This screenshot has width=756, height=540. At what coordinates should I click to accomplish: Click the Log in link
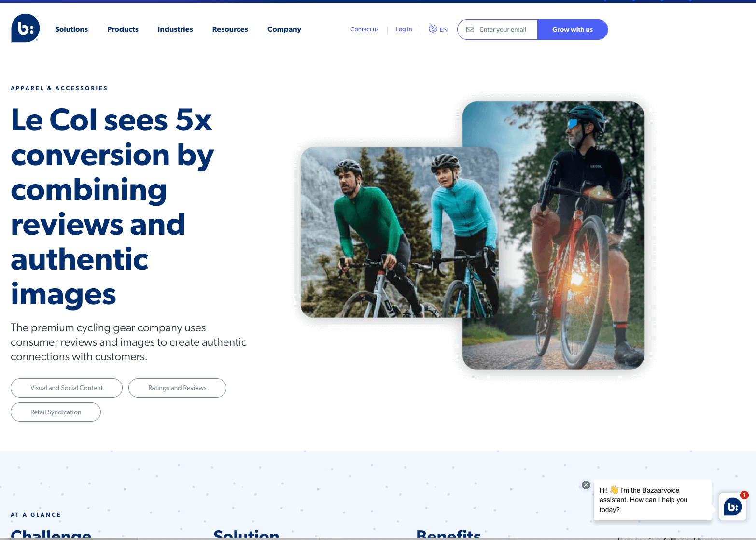(x=404, y=29)
